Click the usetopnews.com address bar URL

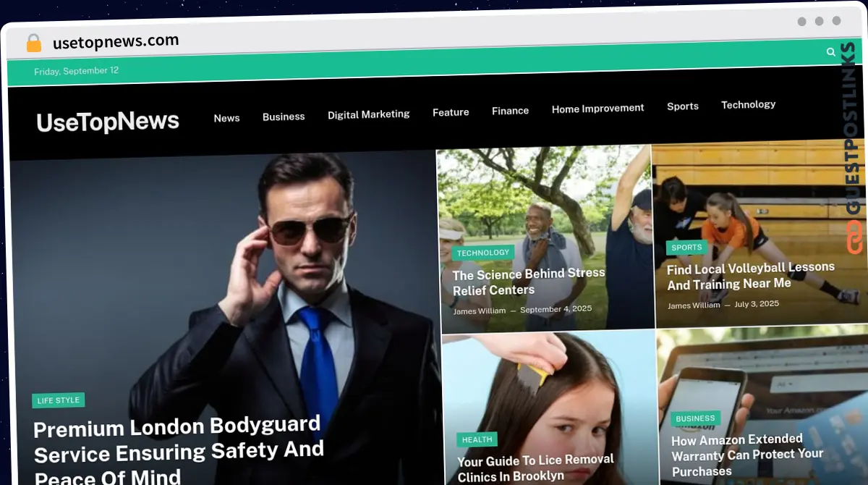click(x=116, y=42)
